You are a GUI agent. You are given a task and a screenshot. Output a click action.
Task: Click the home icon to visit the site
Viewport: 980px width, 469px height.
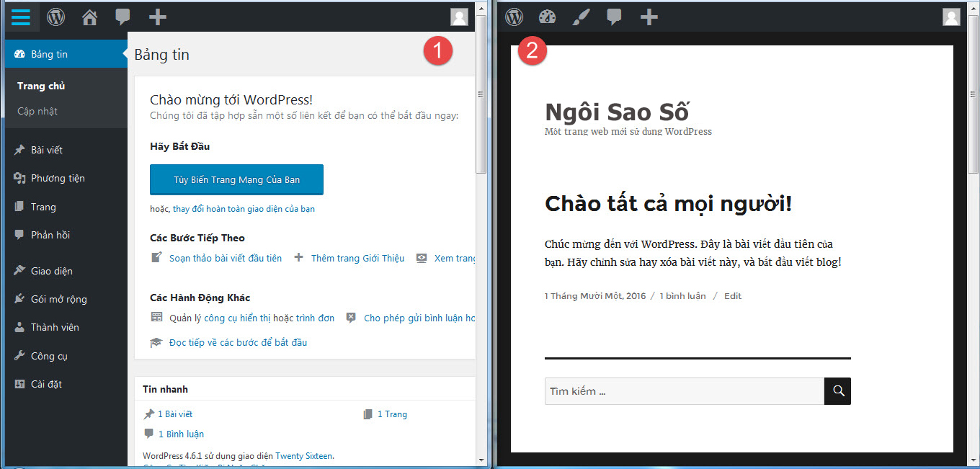pyautogui.click(x=89, y=17)
